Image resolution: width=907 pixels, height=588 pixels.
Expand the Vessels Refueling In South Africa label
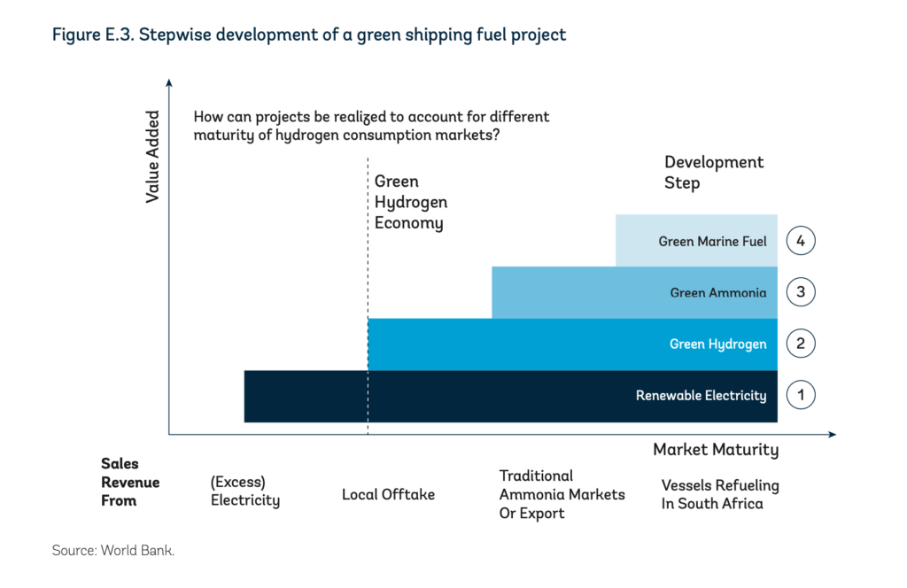720,494
